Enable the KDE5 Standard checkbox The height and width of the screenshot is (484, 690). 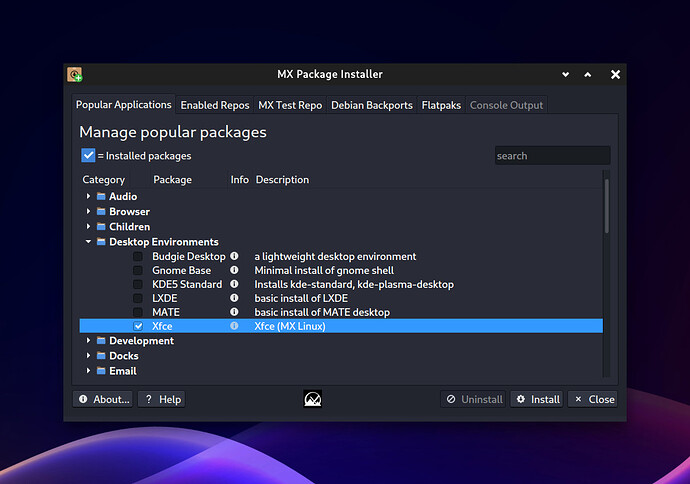(138, 284)
